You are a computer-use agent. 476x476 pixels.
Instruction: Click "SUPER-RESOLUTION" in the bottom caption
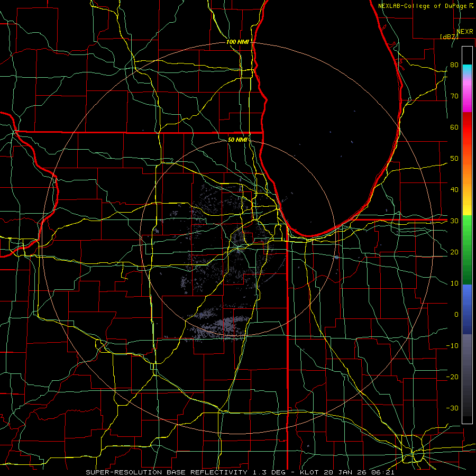point(124,472)
